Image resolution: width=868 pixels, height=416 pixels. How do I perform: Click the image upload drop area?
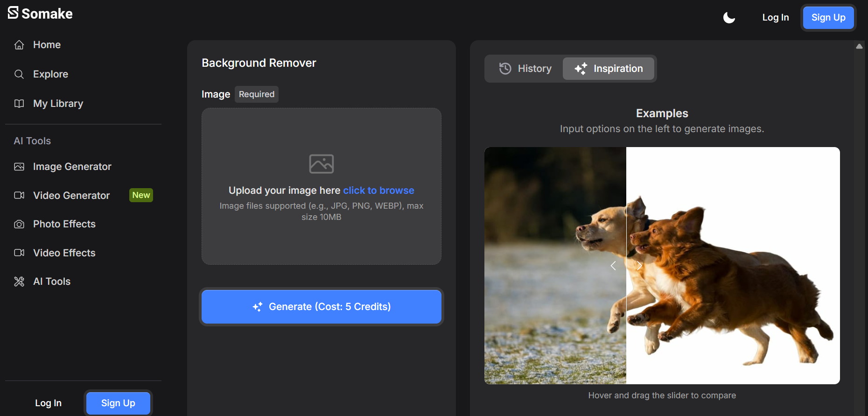tap(322, 186)
